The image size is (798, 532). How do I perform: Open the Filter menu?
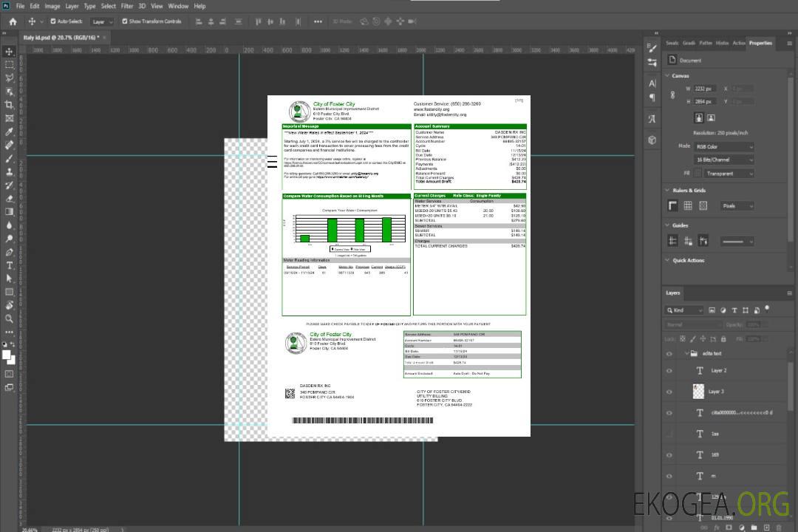point(127,6)
